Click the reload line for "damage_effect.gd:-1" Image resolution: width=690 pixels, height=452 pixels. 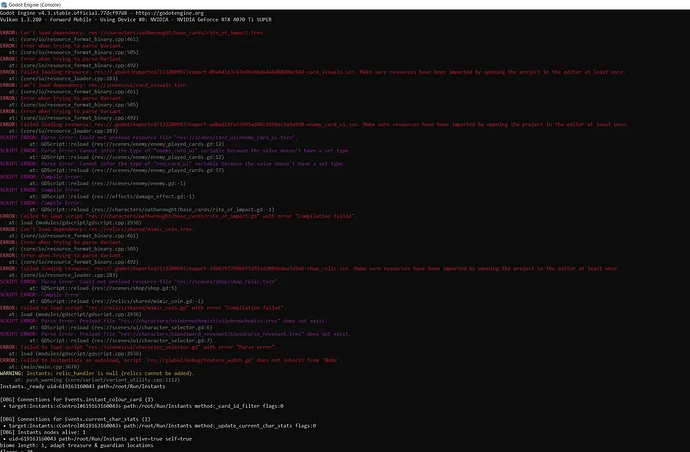[x=112, y=197]
